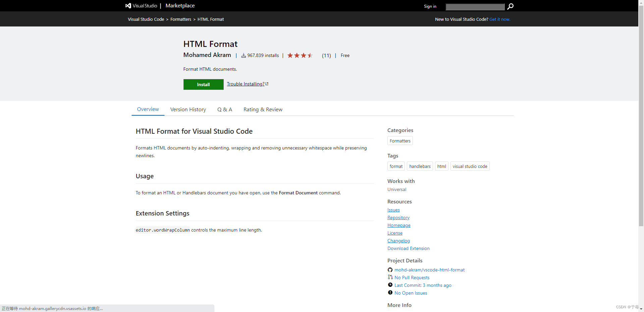The image size is (644, 312).
Task: Click HTML Format breadcrumb text
Action: pyautogui.click(x=211, y=19)
